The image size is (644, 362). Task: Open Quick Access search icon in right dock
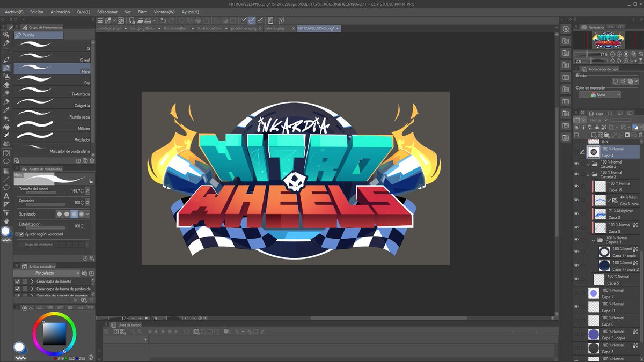566,28
